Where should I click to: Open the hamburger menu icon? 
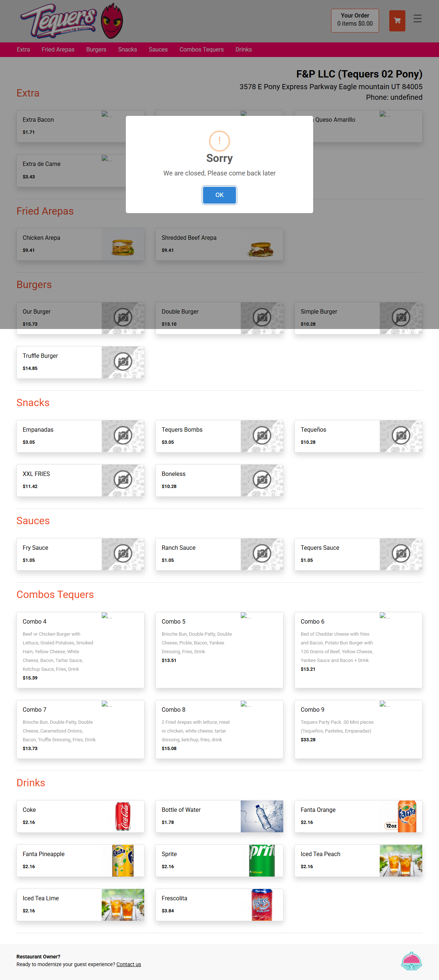coord(417,19)
